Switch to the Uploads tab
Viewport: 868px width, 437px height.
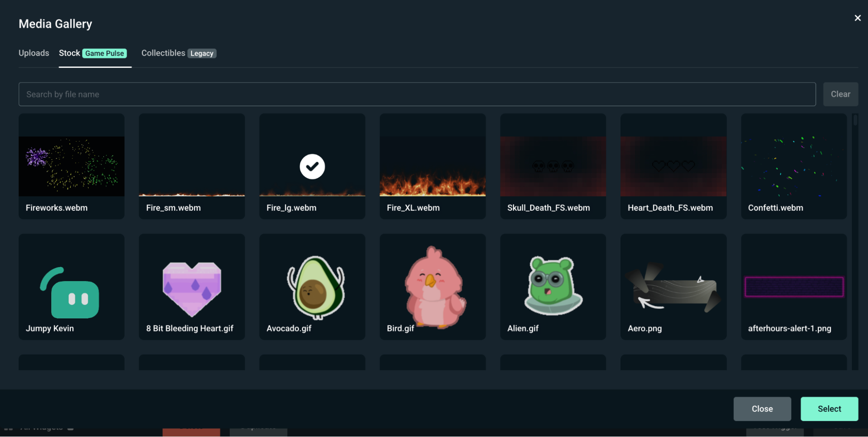[33, 53]
